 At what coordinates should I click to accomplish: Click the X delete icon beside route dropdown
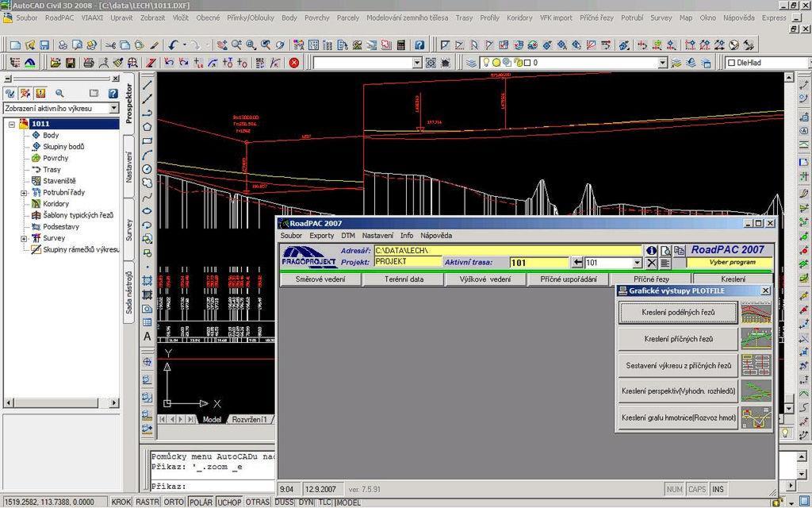pyautogui.click(x=652, y=263)
